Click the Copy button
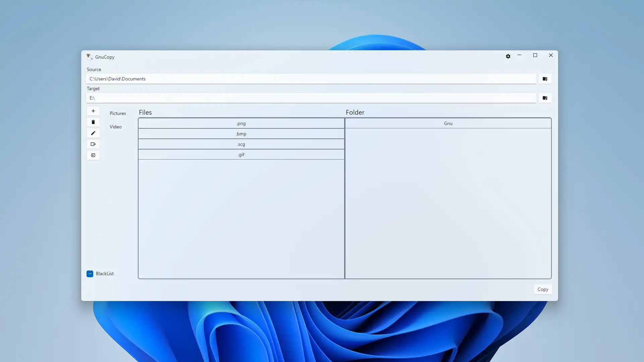Viewport: 644px width, 362px height. [543, 289]
